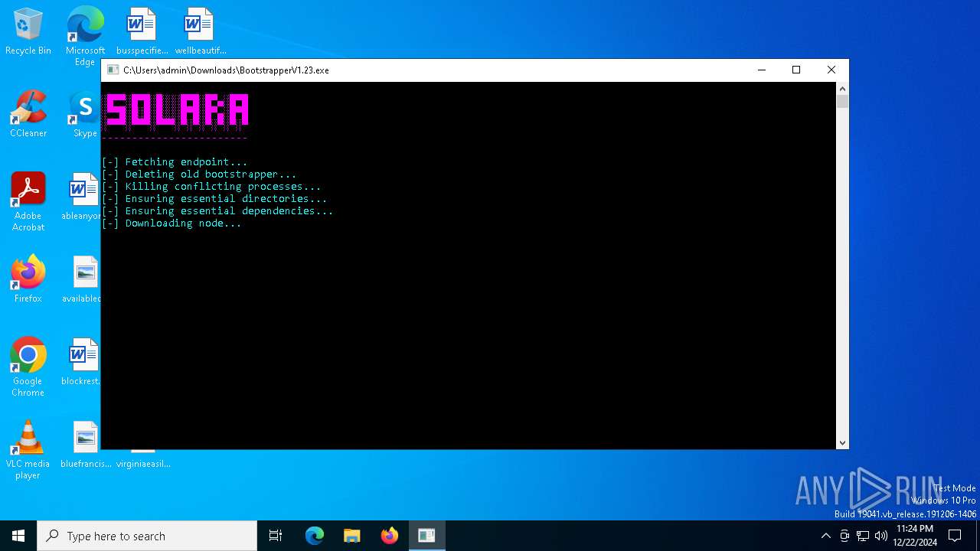Select the busspecifie Word document icon
The width and height of the screenshot is (980, 551).
142,31
